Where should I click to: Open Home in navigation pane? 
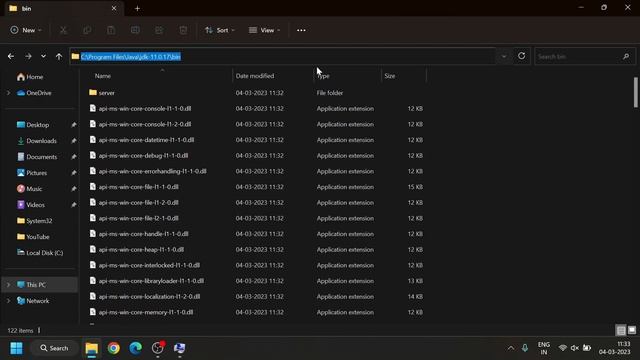pos(30,77)
